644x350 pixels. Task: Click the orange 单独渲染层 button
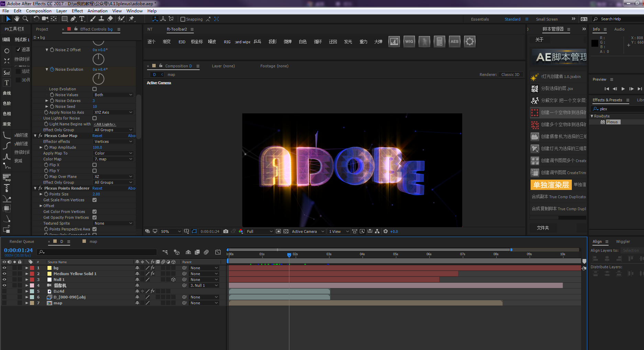coord(551,185)
